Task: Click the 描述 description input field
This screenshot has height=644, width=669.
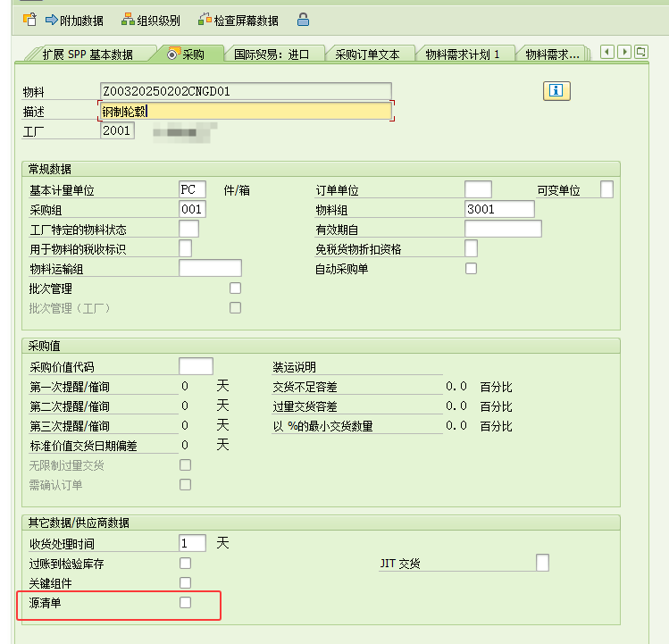Action: [x=246, y=112]
